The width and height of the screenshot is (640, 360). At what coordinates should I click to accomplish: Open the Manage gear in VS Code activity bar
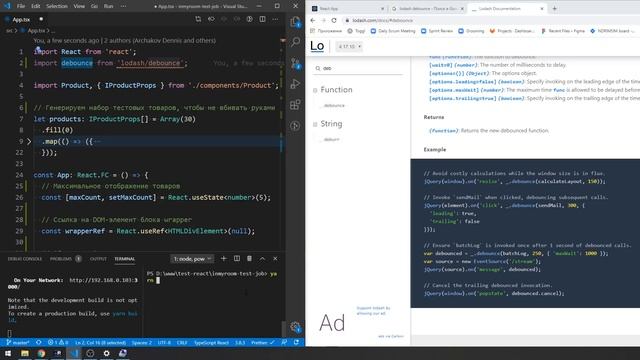pyautogui.click(x=295, y=327)
